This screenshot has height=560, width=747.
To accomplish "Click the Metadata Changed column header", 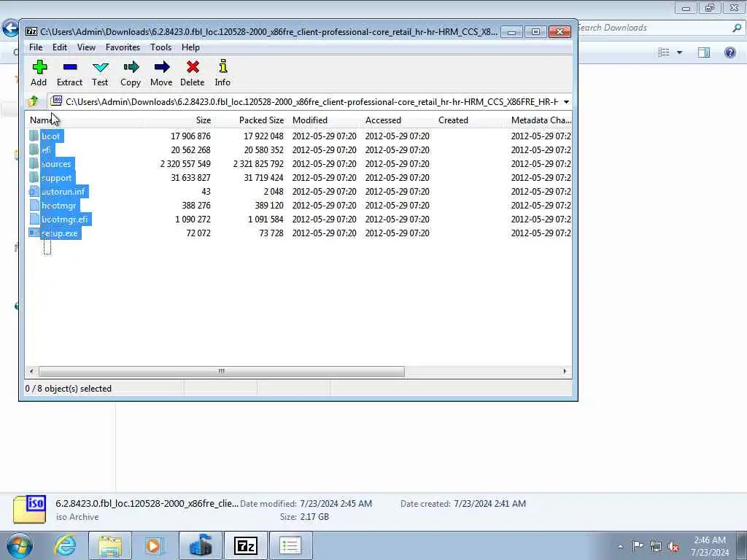I will pyautogui.click(x=541, y=120).
